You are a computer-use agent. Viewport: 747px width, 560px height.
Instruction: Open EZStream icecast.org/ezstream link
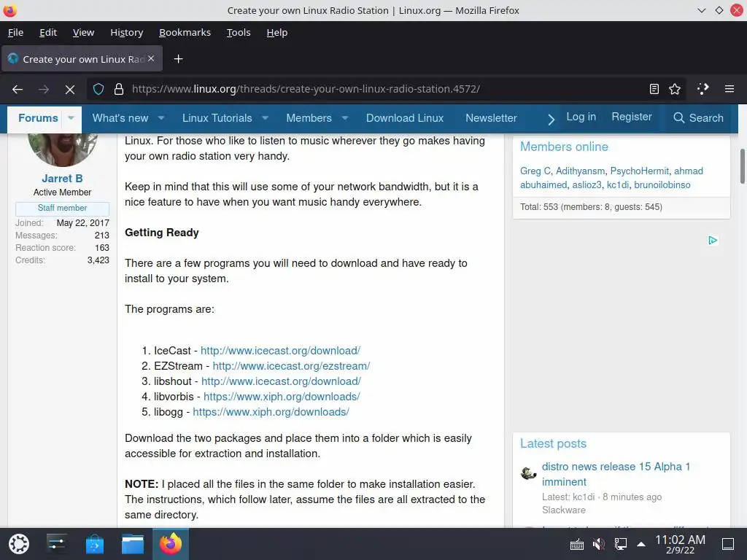tap(291, 366)
